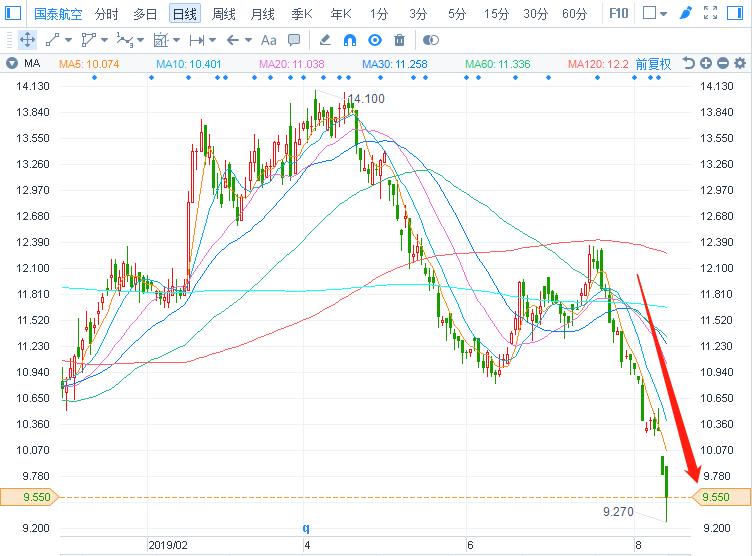
Task: Choose the 1分 interval
Action: 379,14
